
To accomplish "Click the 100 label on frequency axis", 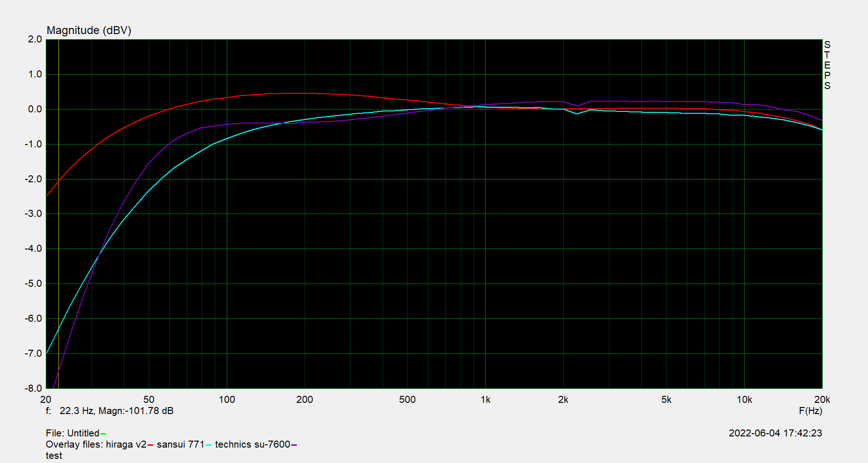I will point(227,400).
